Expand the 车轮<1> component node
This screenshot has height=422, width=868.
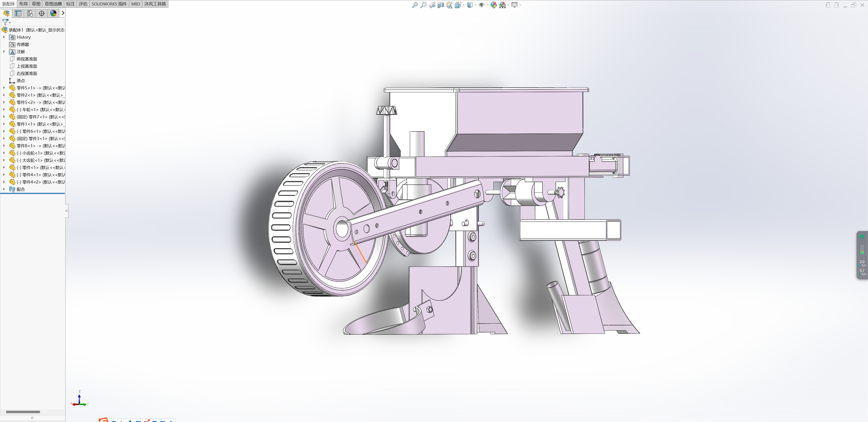4,110
